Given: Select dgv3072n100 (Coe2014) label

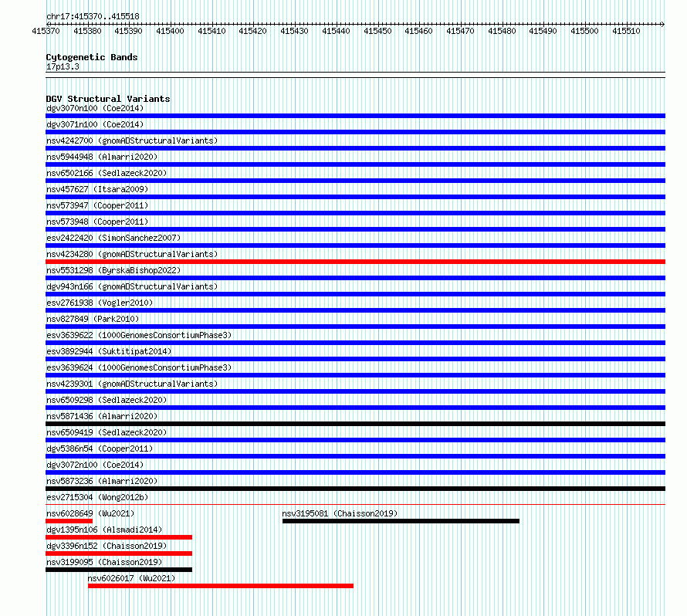Looking at the screenshot, I should pyautogui.click(x=95, y=465).
